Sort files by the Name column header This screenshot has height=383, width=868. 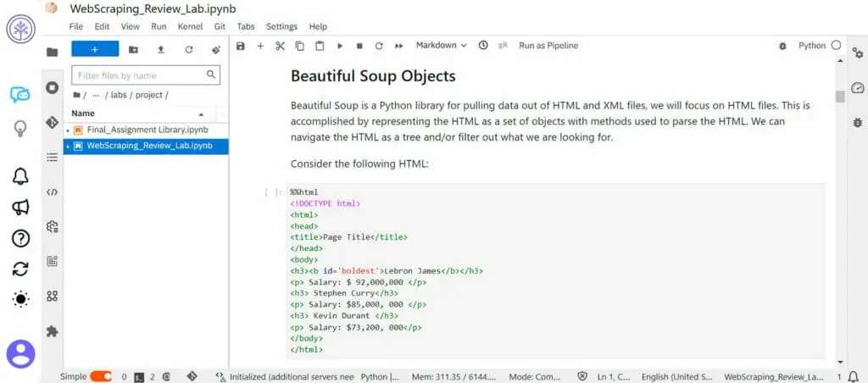[x=138, y=113]
